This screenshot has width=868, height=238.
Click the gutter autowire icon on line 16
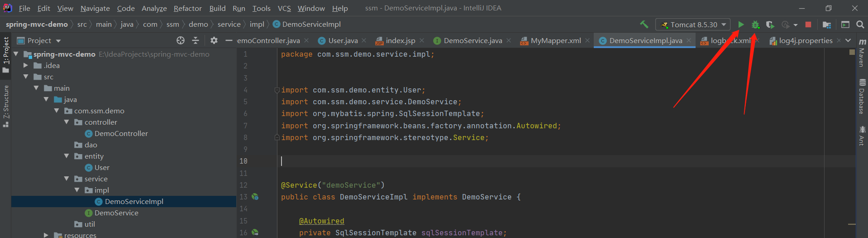(255, 233)
